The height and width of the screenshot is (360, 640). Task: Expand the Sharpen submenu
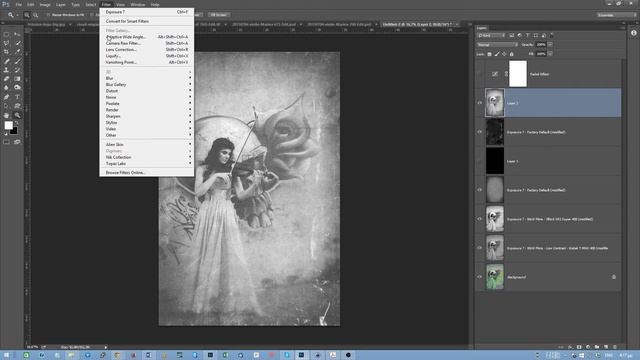click(147, 116)
